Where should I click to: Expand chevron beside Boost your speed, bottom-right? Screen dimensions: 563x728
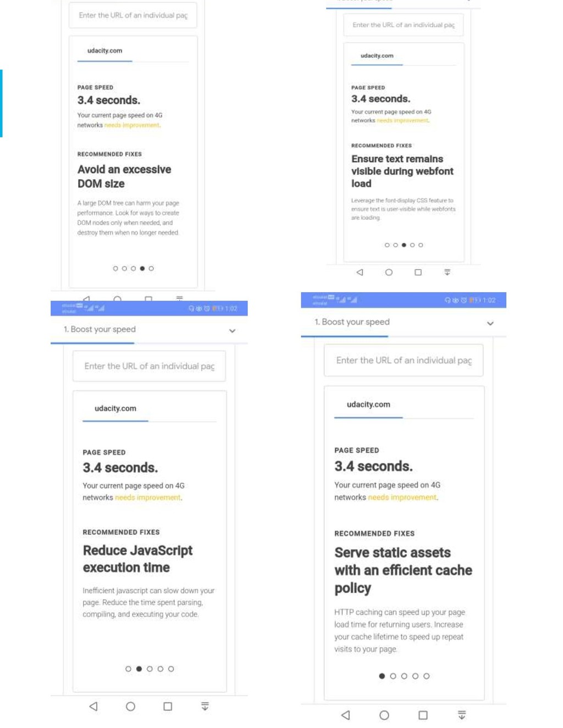coord(490,323)
